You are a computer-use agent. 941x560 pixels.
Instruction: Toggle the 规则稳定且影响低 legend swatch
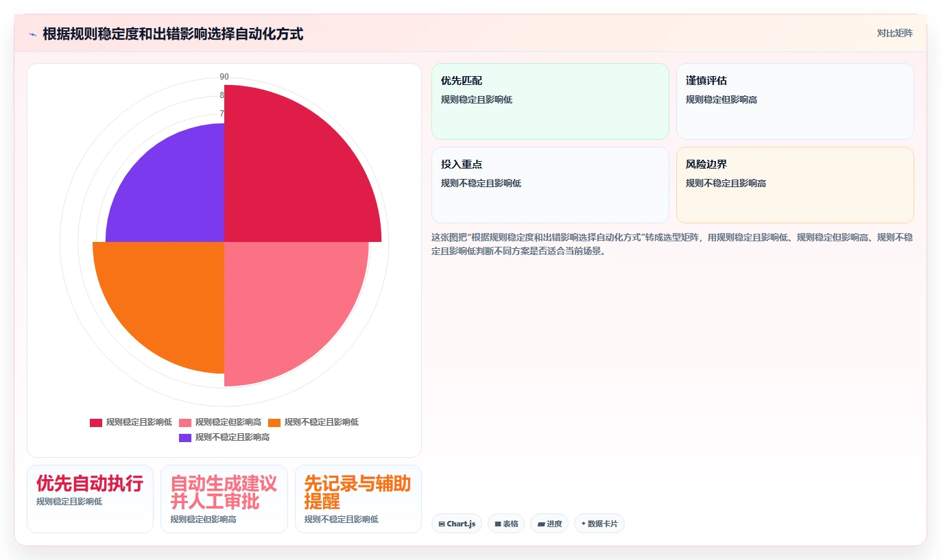[96, 422]
